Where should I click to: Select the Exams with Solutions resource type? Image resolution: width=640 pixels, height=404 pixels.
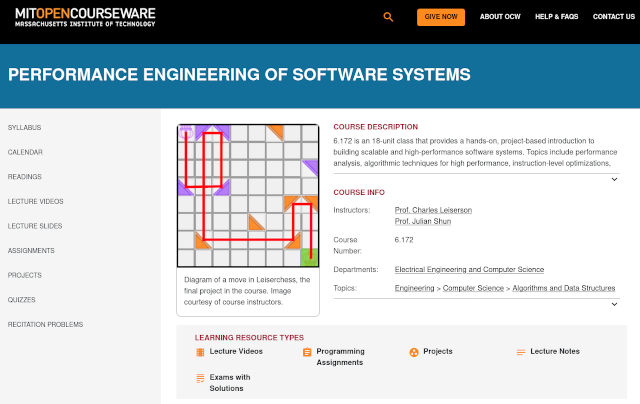click(x=230, y=383)
